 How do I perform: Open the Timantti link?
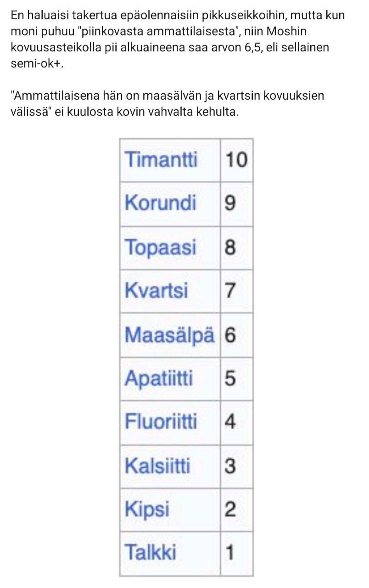tap(161, 159)
